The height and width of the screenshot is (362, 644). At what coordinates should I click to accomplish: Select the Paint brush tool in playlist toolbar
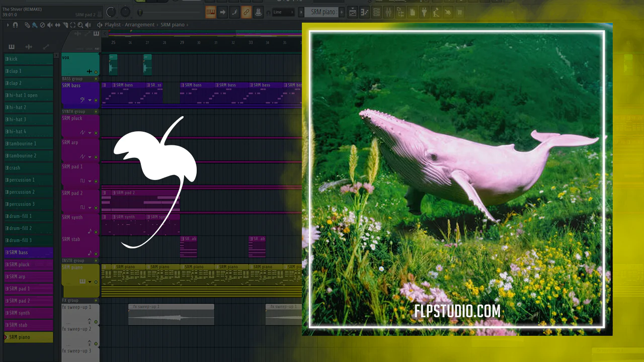click(x=35, y=25)
